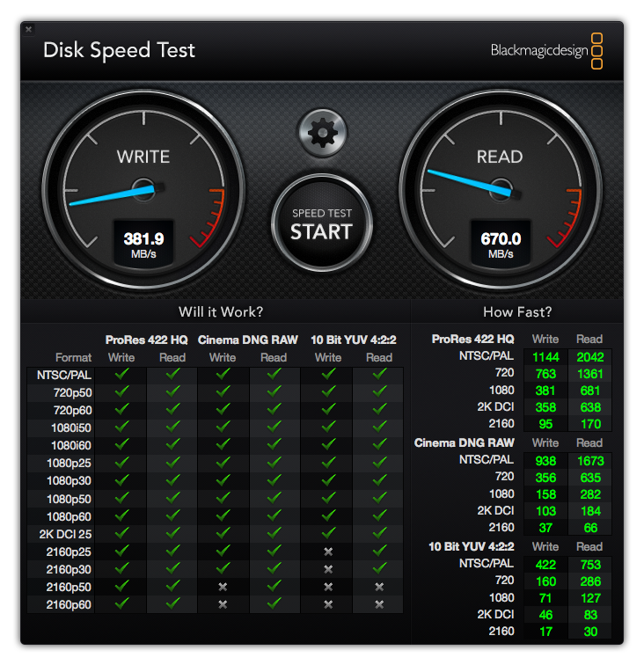Click the Blackmagicdesign logo squares
Image resolution: width=644 pixels, height=665 pixels.
click(x=597, y=50)
